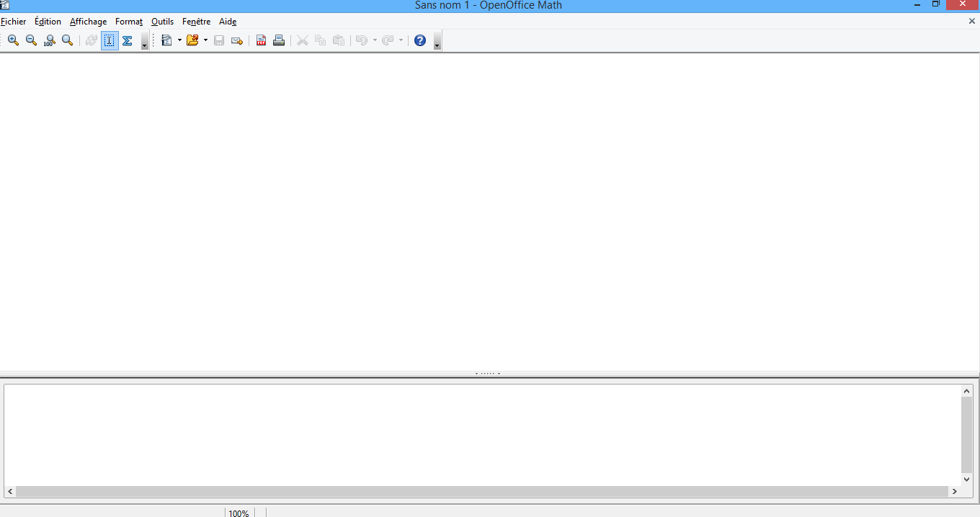Open the Redo history dropdown arrow

coord(401,40)
